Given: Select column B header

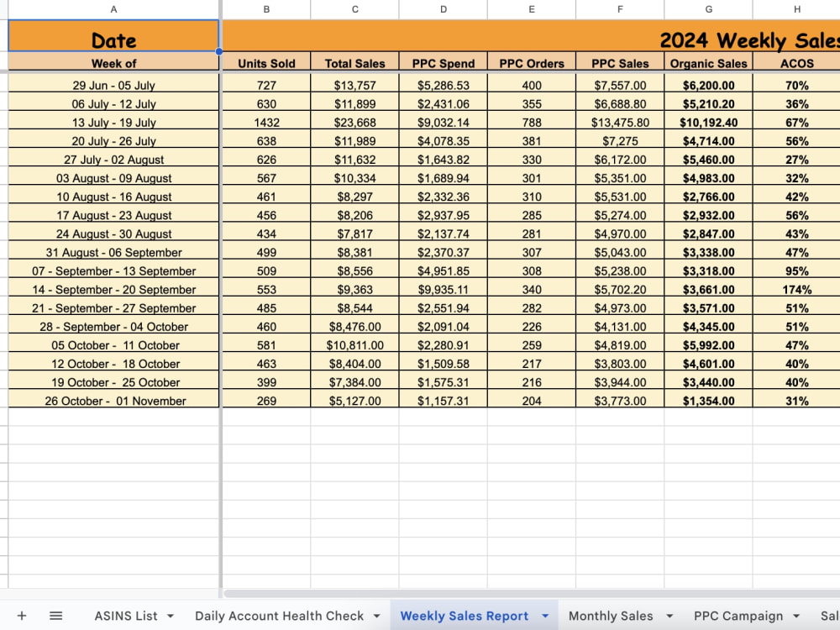Looking at the screenshot, I should [x=266, y=9].
